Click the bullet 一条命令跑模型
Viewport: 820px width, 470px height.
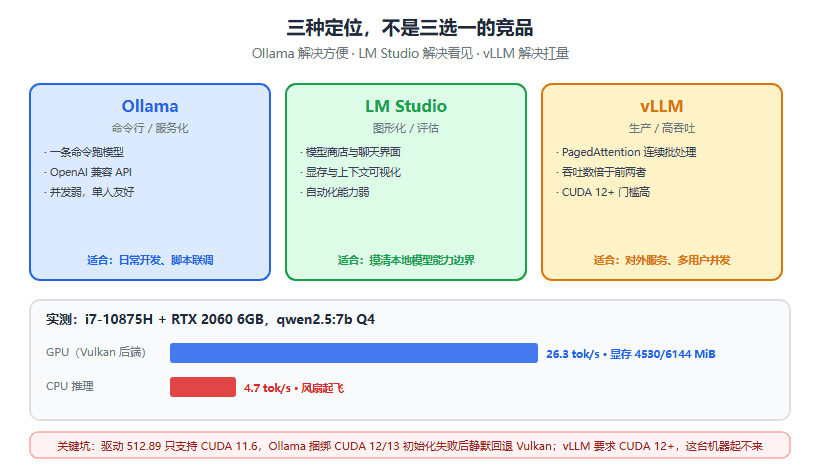coord(84,152)
